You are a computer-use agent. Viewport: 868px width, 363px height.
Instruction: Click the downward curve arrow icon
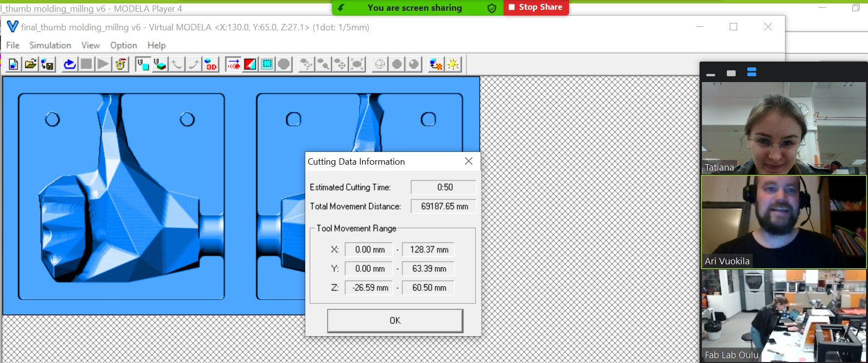(x=177, y=64)
